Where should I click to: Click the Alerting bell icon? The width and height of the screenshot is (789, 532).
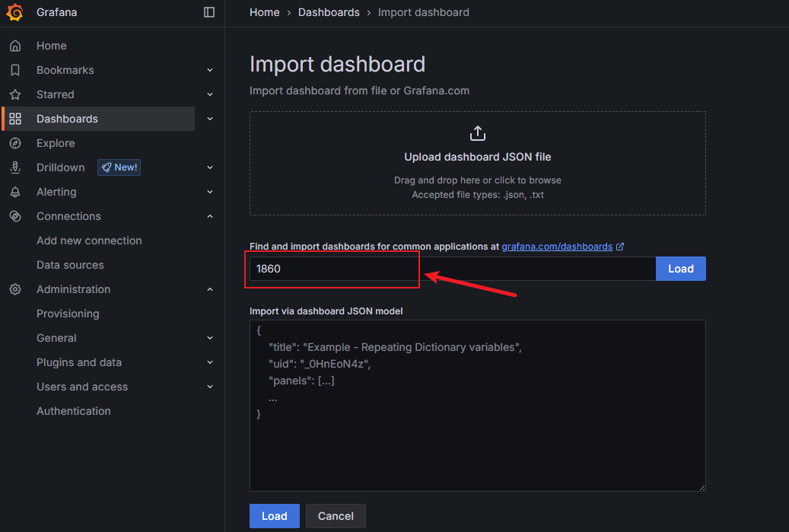click(15, 192)
